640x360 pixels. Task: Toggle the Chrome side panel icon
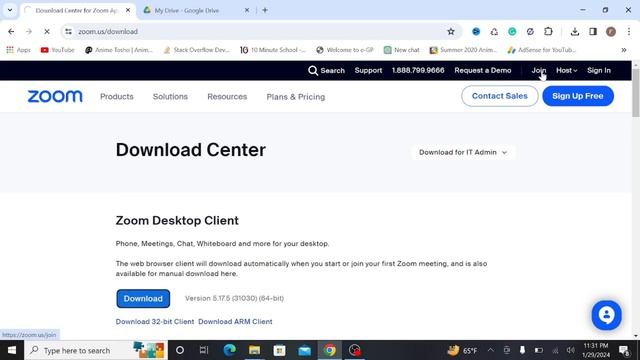(593, 31)
